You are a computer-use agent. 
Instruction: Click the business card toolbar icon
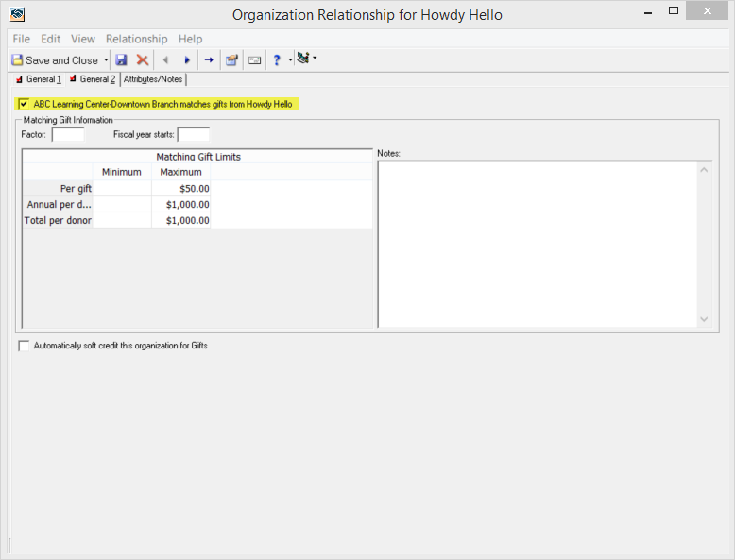click(x=254, y=60)
